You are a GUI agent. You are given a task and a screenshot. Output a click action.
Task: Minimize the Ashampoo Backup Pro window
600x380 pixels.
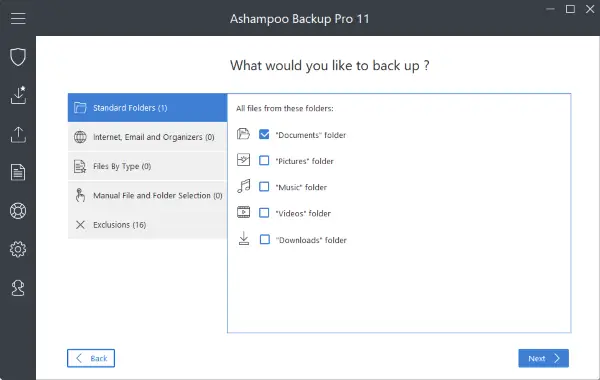[x=550, y=9]
